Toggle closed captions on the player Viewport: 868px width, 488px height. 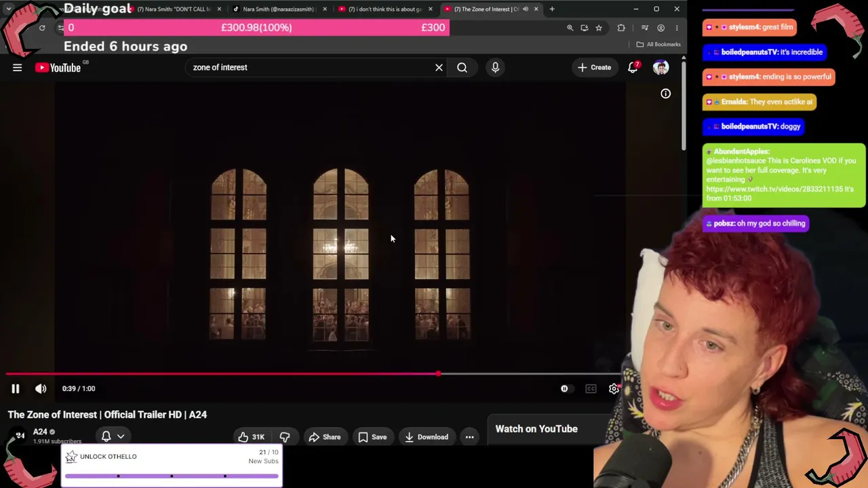pyautogui.click(x=591, y=388)
